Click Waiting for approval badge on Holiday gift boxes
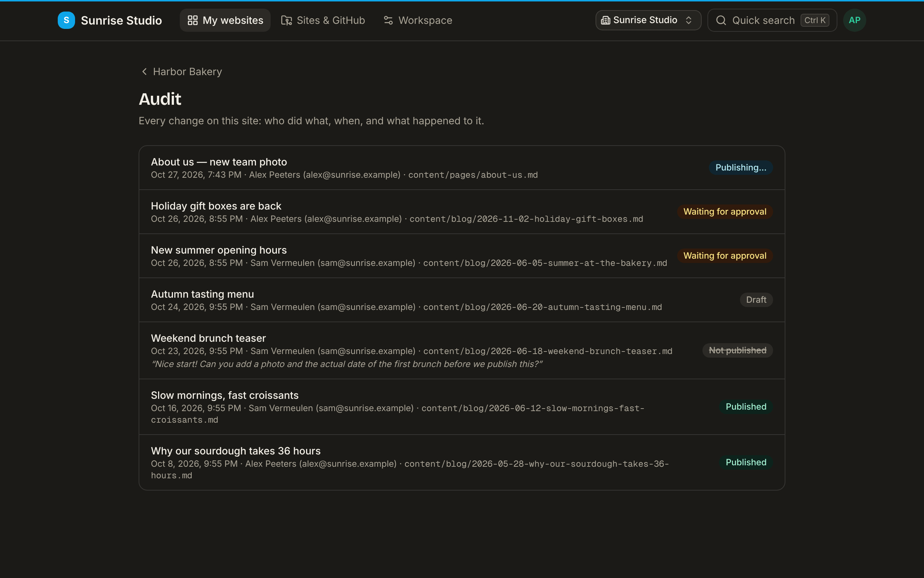924x578 pixels. click(725, 211)
